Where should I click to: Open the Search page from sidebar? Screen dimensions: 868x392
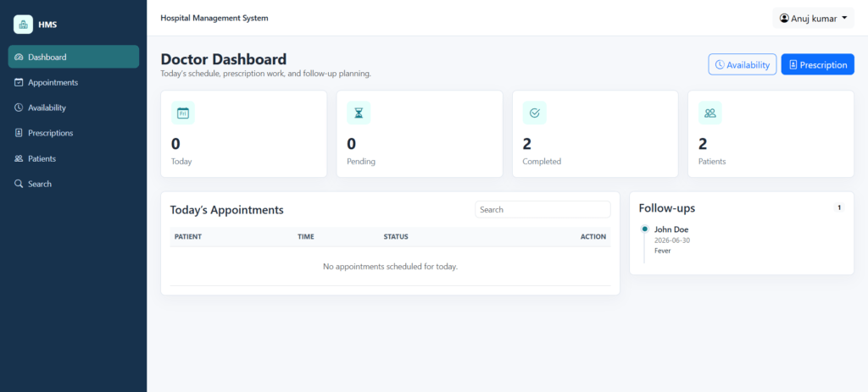[74, 184]
